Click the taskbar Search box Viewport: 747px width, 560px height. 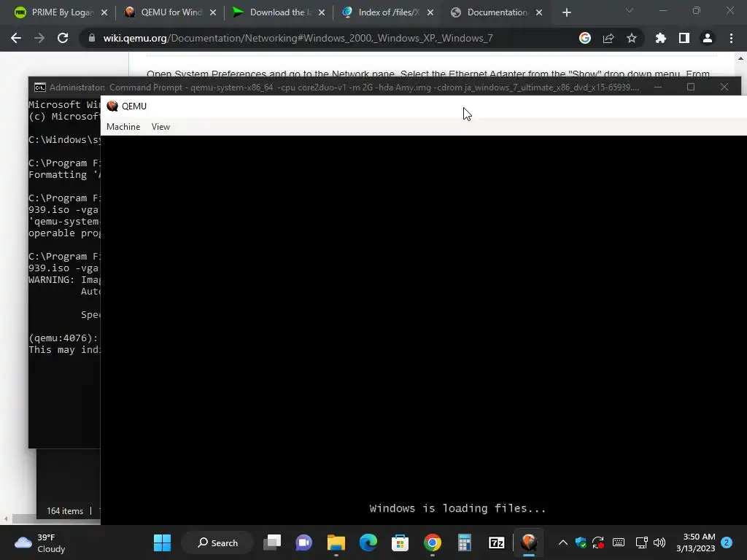coord(217,542)
